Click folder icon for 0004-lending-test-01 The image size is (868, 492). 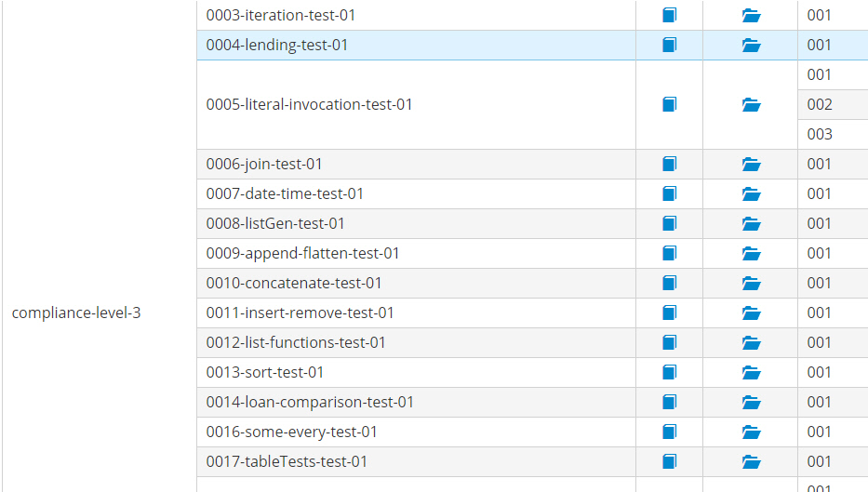[x=751, y=45]
